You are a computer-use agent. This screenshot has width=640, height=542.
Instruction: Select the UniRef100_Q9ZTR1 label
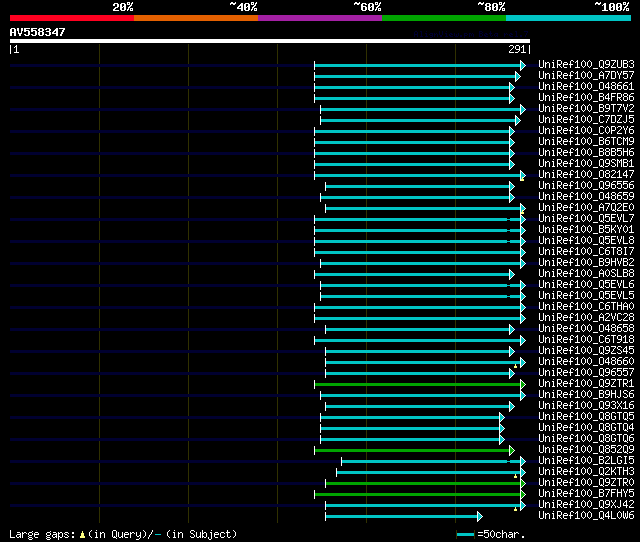pyautogui.click(x=586, y=384)
